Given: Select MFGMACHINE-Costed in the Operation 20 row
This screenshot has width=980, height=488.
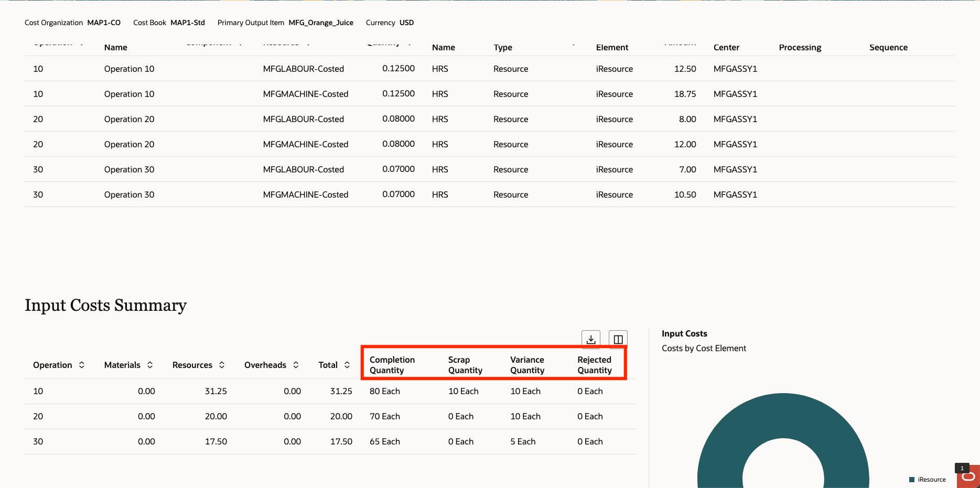Looking at the screenshot, I should tap(306, 144).
